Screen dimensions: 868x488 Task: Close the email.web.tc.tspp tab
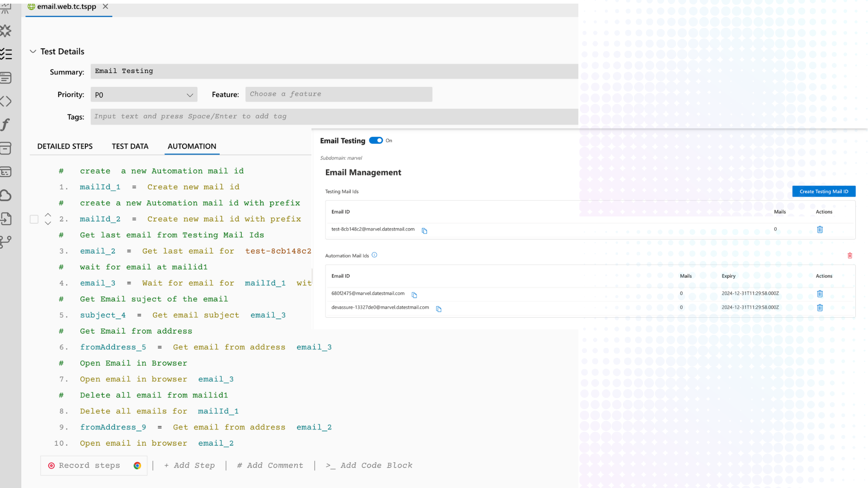point(105,6)
